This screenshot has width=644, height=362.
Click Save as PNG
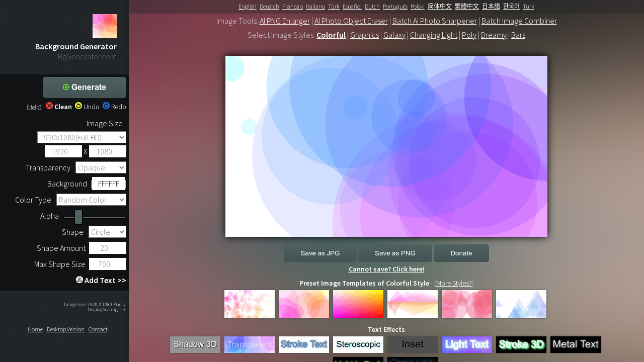click(395, 253)
